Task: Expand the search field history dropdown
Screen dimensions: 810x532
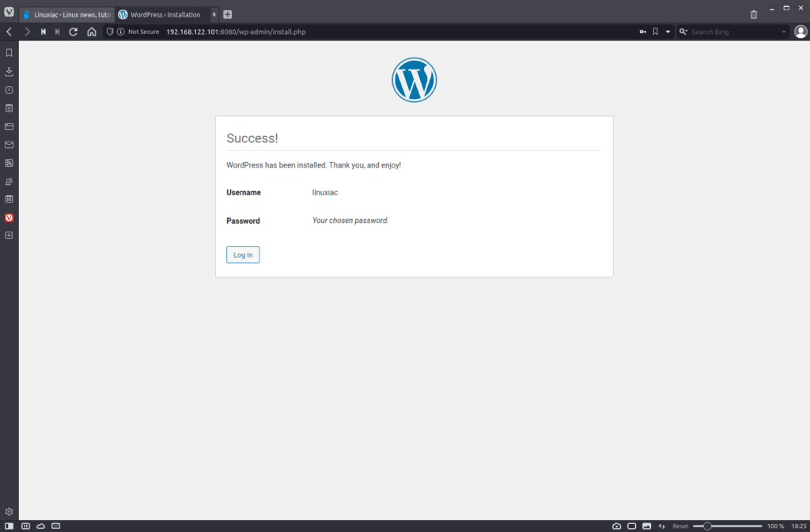Action: (x=784, y=32)
